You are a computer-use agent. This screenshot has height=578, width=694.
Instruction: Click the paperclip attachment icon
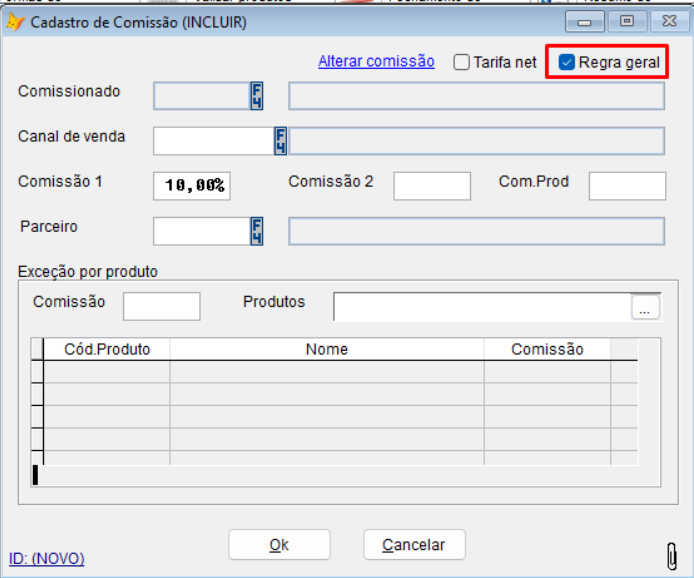[x=671, y=556]
